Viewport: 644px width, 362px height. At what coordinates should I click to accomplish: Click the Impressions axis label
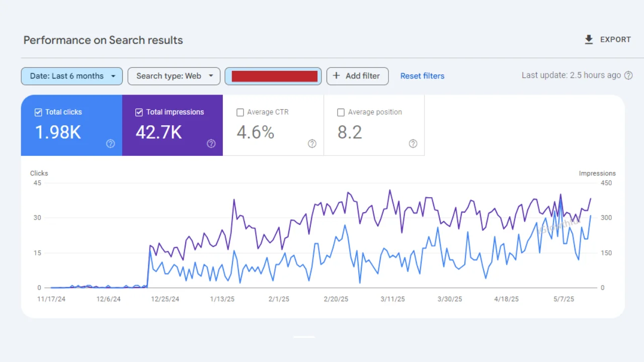pyautogui.click(x=597, y=173)
